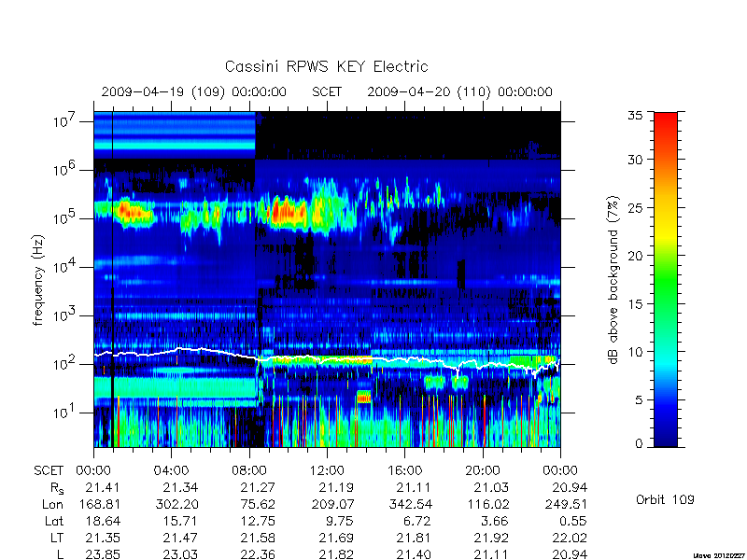
Task: Click the "SCET" row header below the plot
Action: (x=49, y=471)
